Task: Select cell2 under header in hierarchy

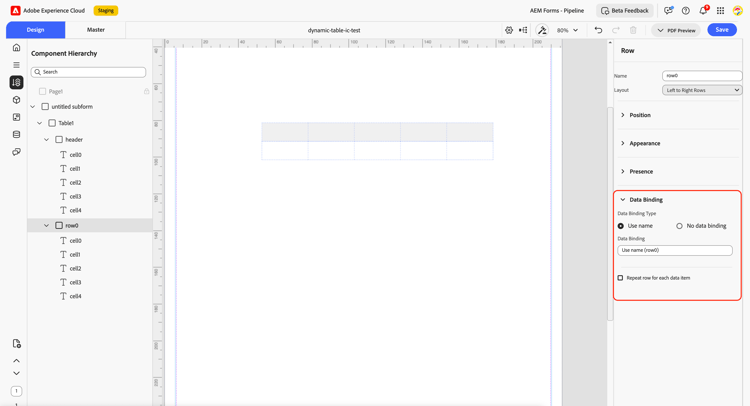Action: 75,182
